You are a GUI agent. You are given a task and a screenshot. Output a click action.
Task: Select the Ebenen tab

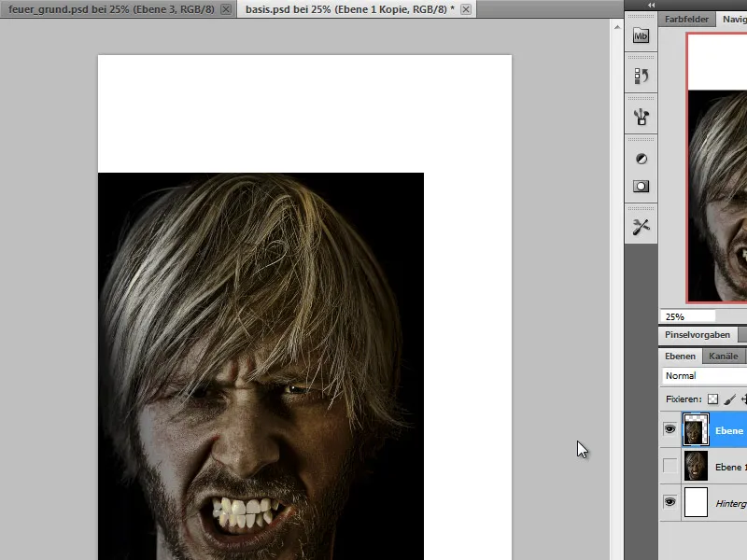pyautogui.click(x=680, y=357)
